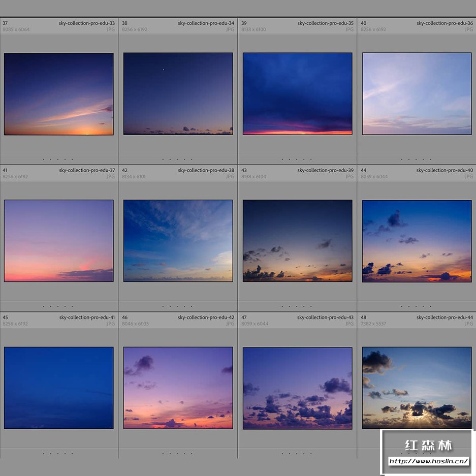Click index number 45 in grid cell
Viewport: 476px width, 476px height.
point(5,317)
